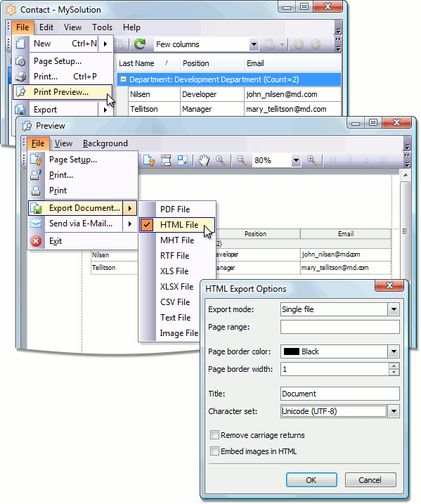Go to the previous page in Preview toolbar
This screenshot has width=421, height=504.
[x=349, y=160]
